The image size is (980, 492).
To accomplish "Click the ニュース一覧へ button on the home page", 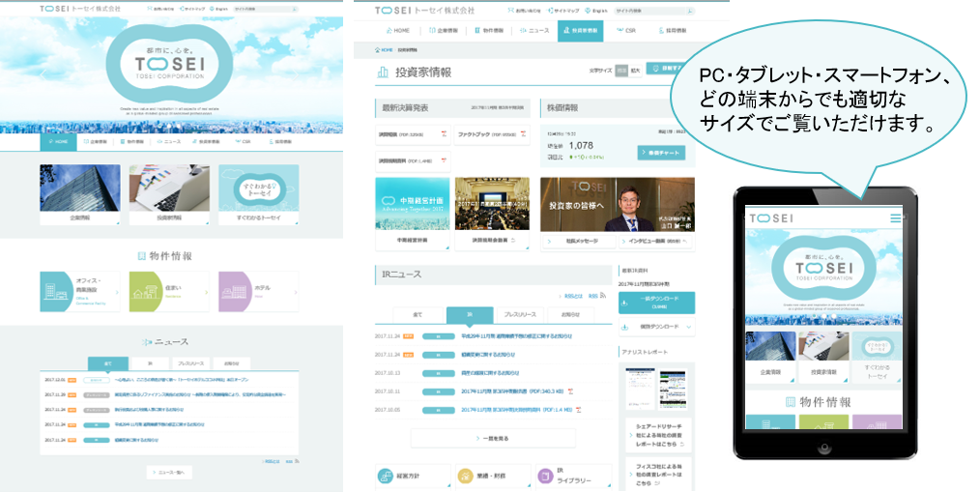I will point(169,473).
